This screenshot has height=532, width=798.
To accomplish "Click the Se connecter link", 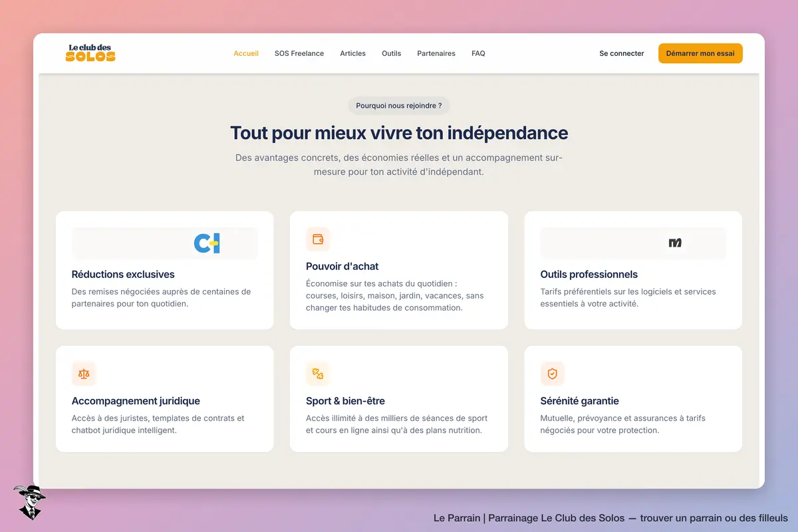I will click(x=622, y=53).
